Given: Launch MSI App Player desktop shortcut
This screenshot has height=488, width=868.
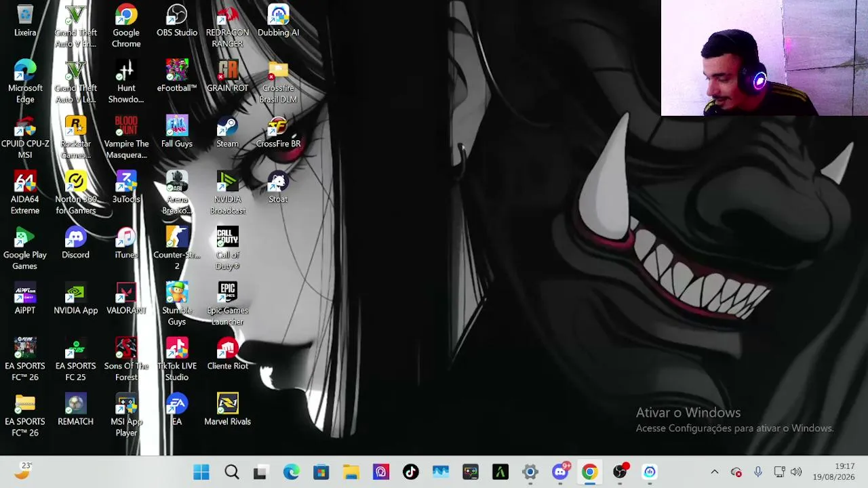Looking at the screenshot, I should (x=126, y=415).
